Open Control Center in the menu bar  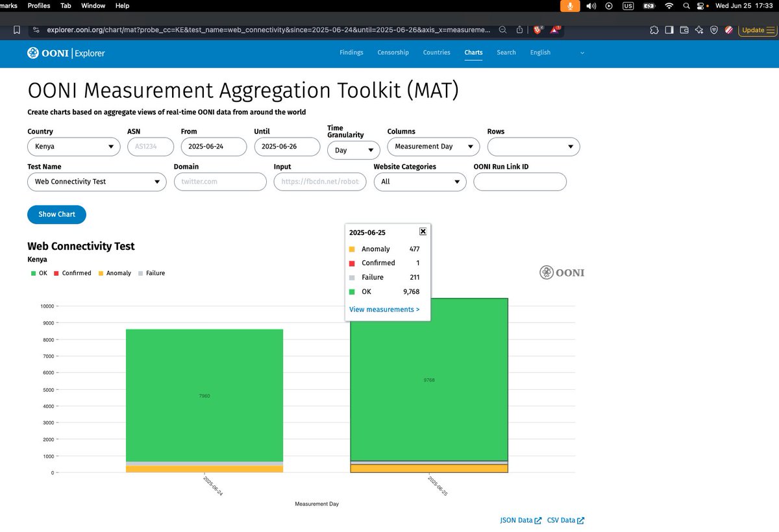point(701,6)
